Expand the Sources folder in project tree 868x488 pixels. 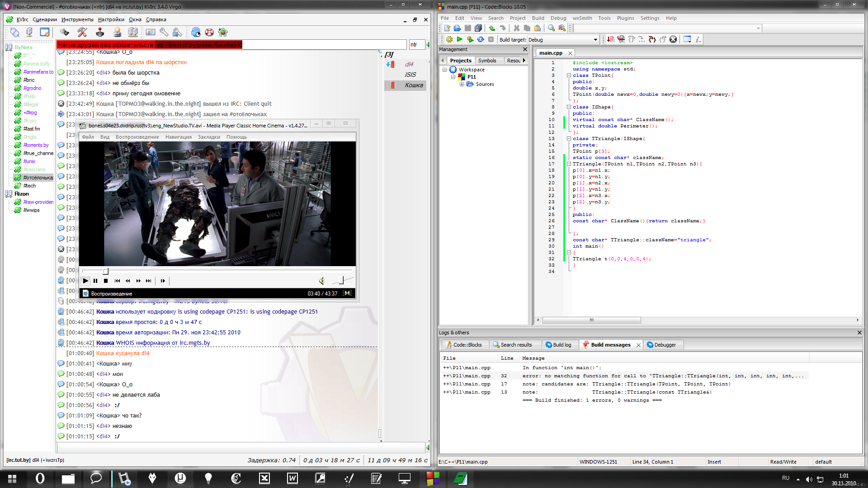(x=462, y=84)
